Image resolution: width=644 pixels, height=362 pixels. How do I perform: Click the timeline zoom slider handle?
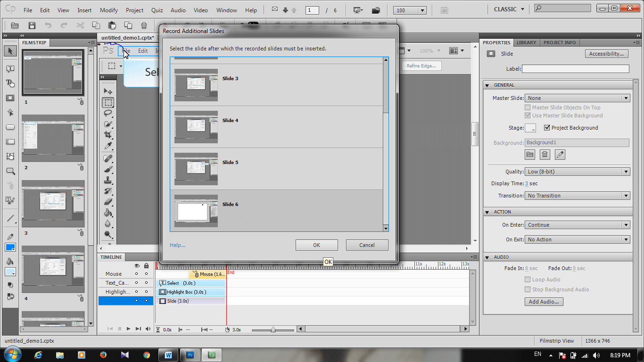(273, 329)
